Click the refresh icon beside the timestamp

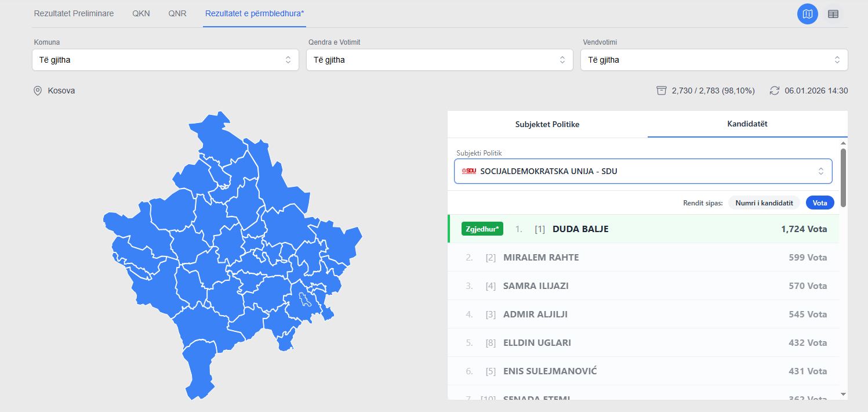coord(775,91)
